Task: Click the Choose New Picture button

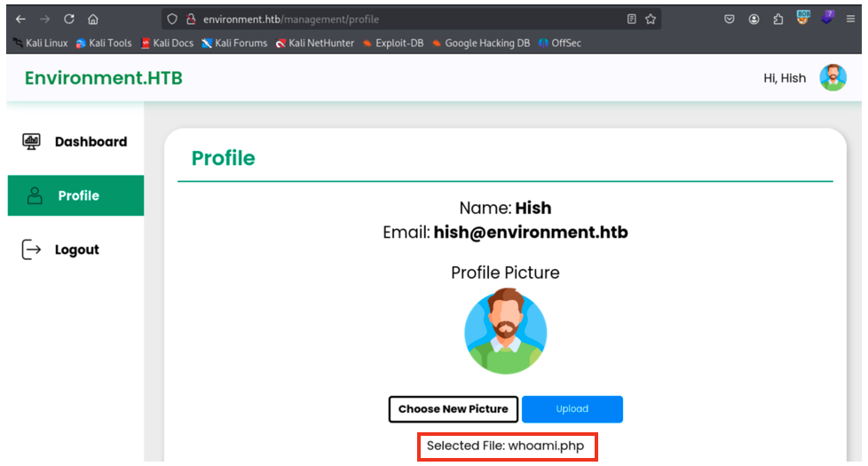Action: point(453,409)
